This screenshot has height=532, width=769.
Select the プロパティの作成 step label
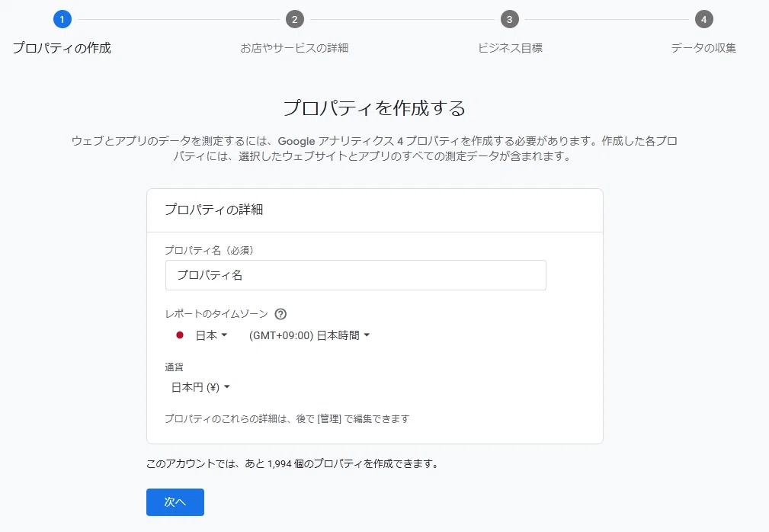tap(62, 48)
